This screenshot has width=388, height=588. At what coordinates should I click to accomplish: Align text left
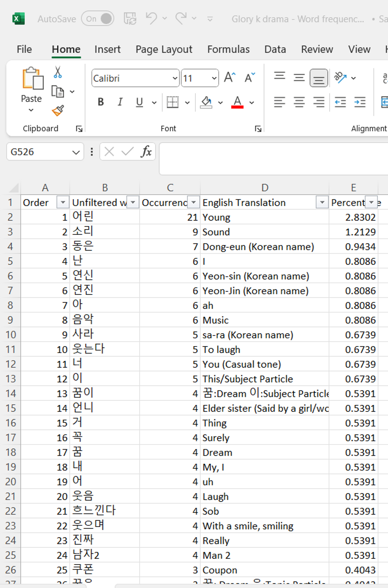(280, 102)
